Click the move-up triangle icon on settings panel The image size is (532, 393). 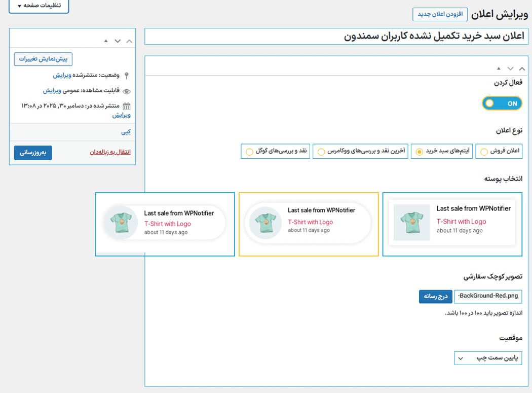(x=499, y=68)
